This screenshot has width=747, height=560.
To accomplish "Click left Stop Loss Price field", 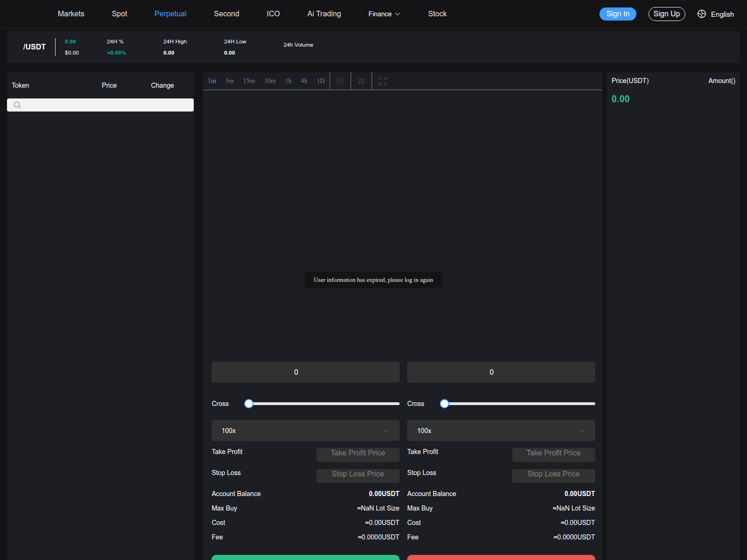I will pyautogui.click(x=358, y=476).
